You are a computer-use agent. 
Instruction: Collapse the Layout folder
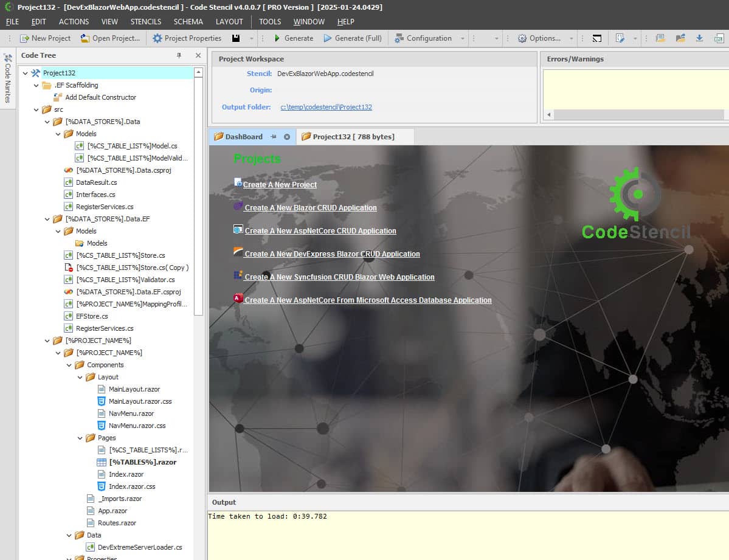point(80,377)
